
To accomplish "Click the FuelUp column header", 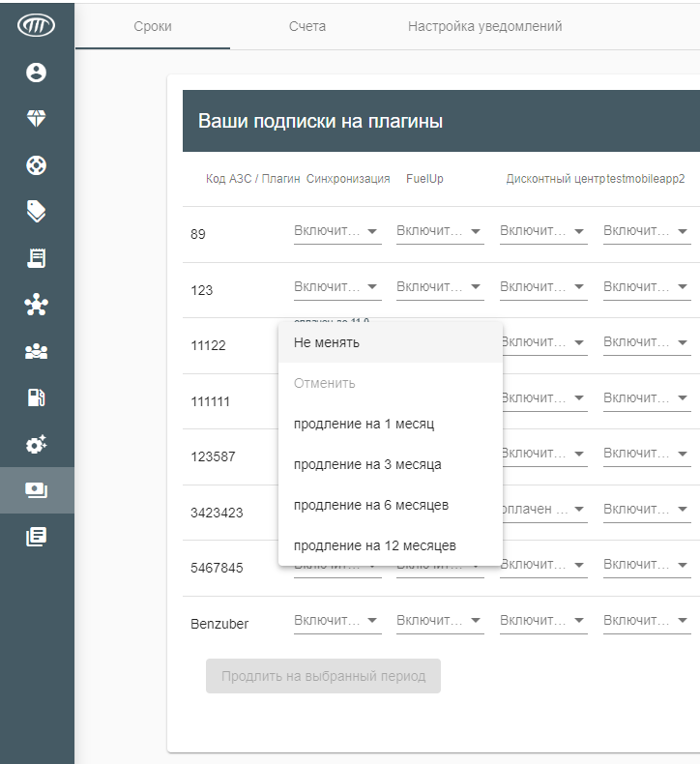I will coord(424,179).
